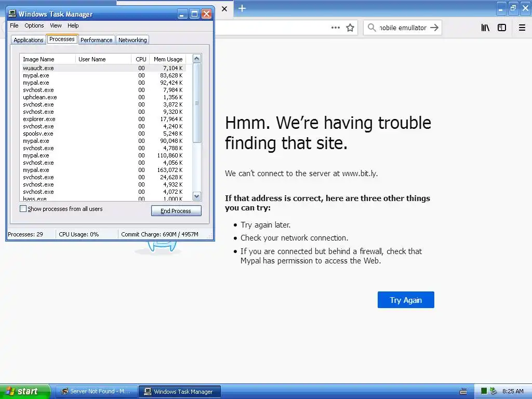Click Windows Task Manager taskbar button
The width and height of the screenshot is (532, 399).
pyautogui.click(x=179, y=392)
